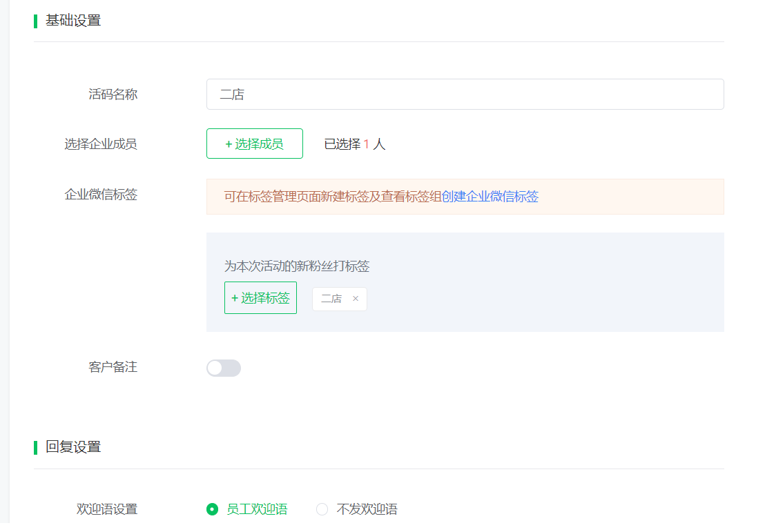Screen dimensions: 765x532
Task: Click the 选择企业成员 label
Action: point(101,144)
